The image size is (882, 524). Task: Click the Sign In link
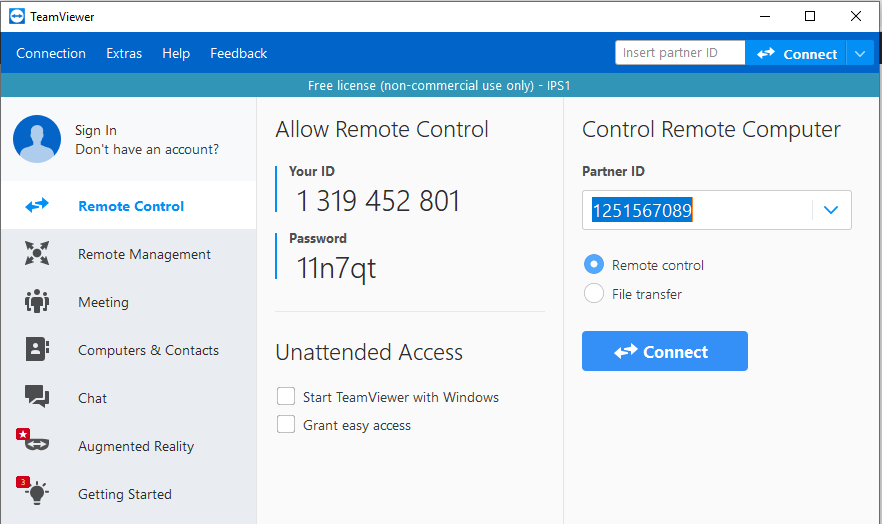(96, 130)
